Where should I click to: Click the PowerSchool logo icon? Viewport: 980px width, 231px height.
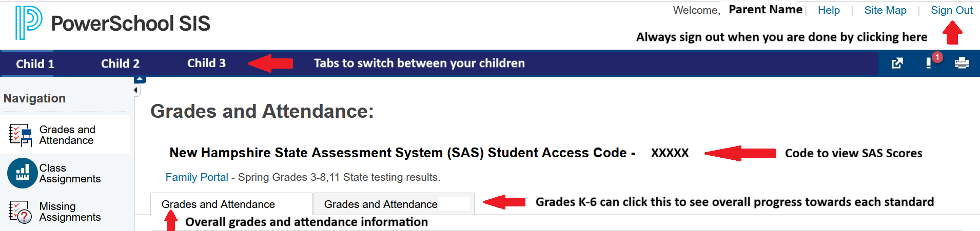[28, 23]
